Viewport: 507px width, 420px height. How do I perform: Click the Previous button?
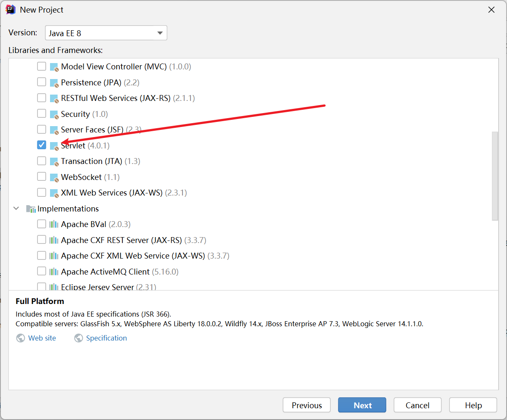[x=307, y=405]
